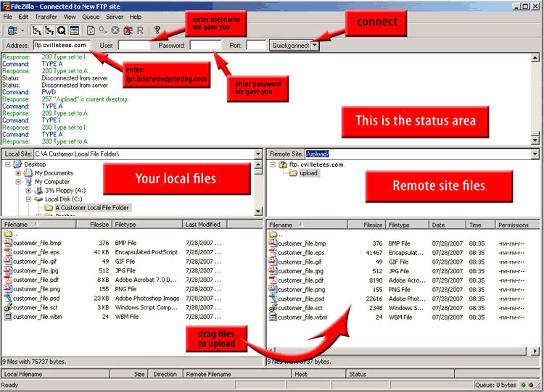544x392 pixels.
Task: Click local tree scrollbar down arrow
Action: (258, 211)
